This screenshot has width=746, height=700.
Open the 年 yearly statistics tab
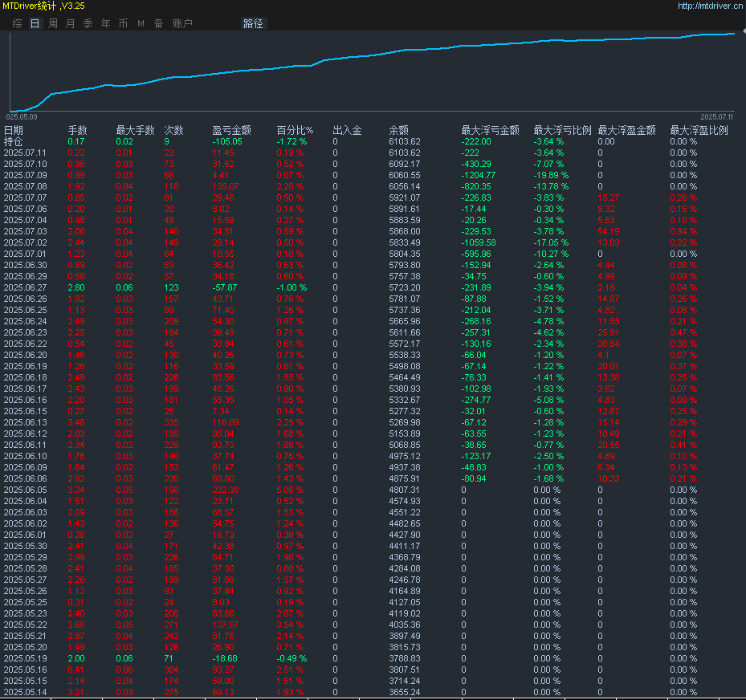tap(105, 23)
